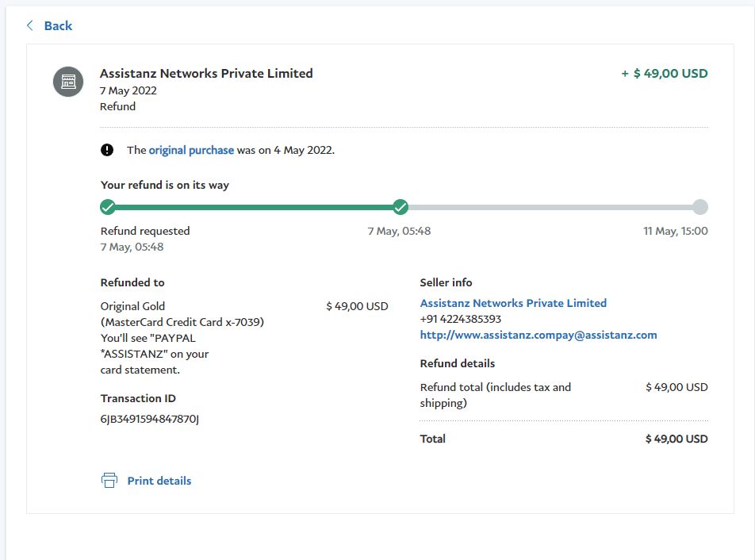Click the merchant storefront icon
755x560 pixels.
click(68, 81)
